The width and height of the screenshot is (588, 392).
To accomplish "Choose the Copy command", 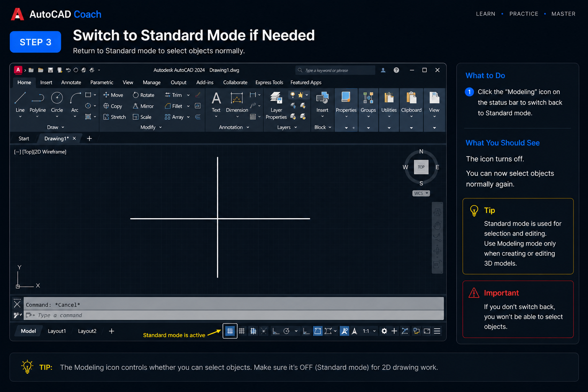I will pyautogui.click(x=113, y=106).
